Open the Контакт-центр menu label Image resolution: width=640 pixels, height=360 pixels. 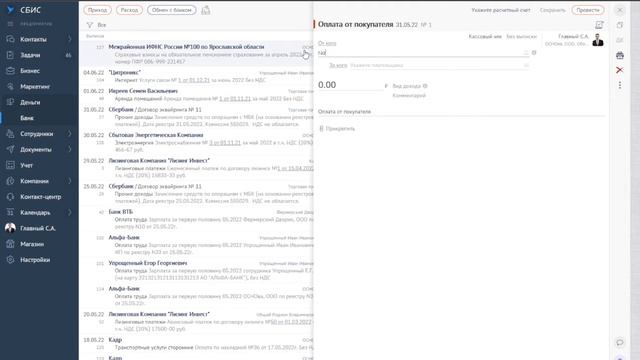click(x=41, y=197)
